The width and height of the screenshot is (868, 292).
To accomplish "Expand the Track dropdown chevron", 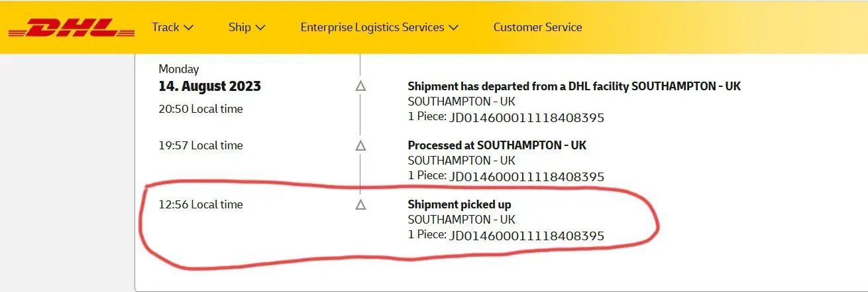I will (x=188, y=28).
